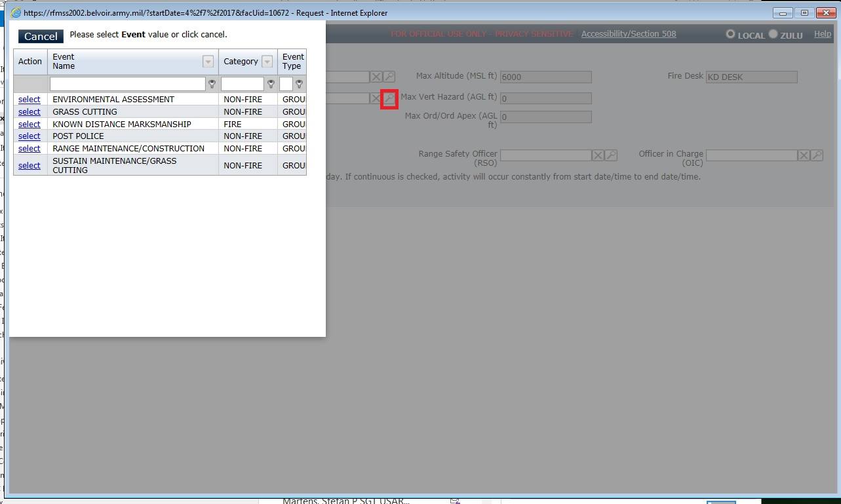Click the X clear icon beside Max Vert Hazard lookup
This screenshot has width=841, height=504.
[x=376, y=98]
